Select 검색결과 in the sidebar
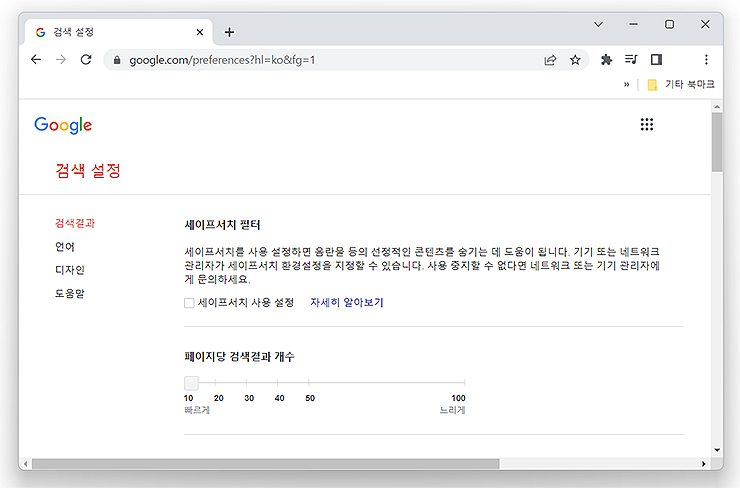Screen dimensions: 740x488 [x=75, y=223]
